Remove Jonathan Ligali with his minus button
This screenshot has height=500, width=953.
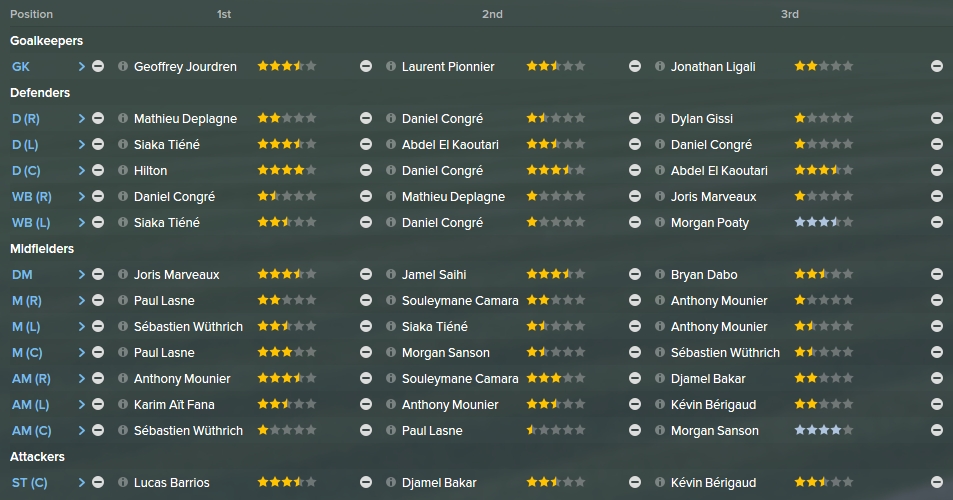(x=937, y=66)
